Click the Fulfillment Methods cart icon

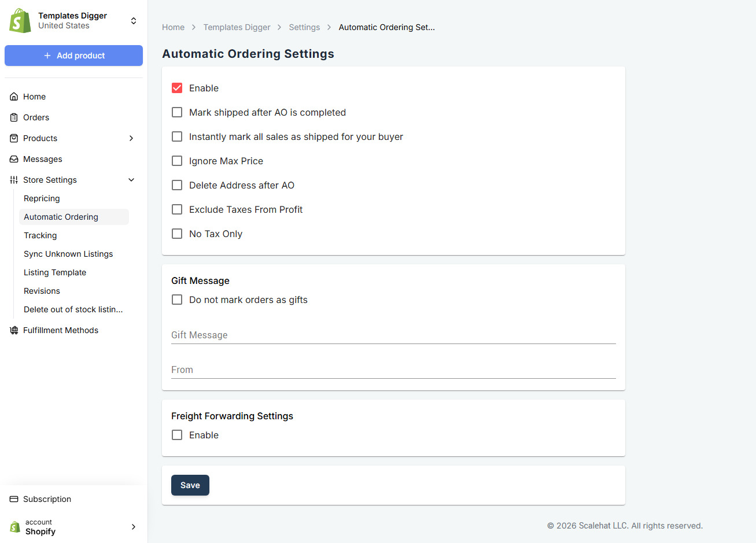click(14, 330)
